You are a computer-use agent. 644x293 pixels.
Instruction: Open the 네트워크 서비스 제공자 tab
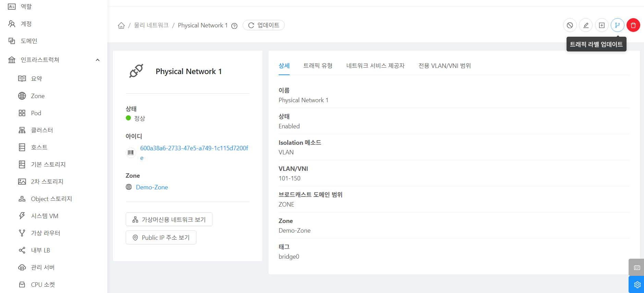coord(375,66)
